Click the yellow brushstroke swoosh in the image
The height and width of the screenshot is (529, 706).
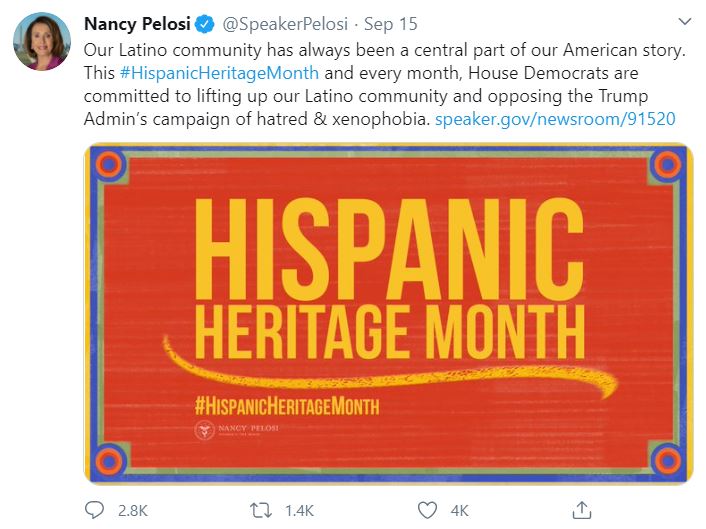coord(390,369)
